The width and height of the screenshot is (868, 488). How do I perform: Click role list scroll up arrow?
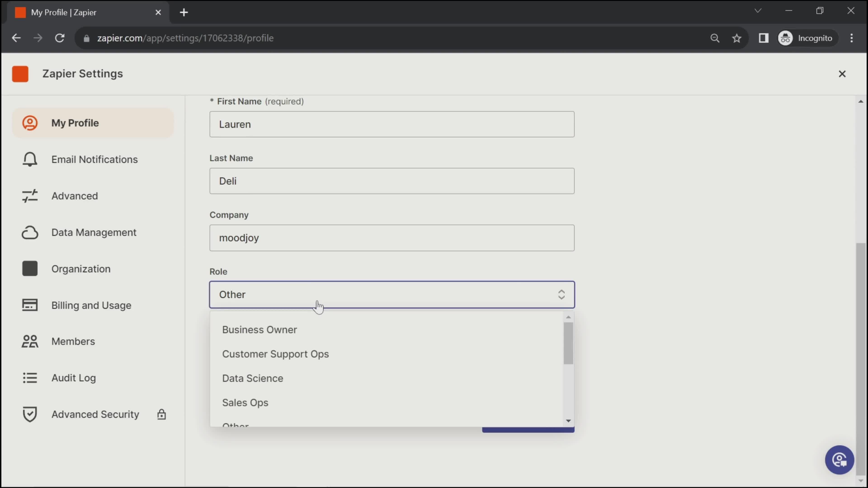coord(568,317)
